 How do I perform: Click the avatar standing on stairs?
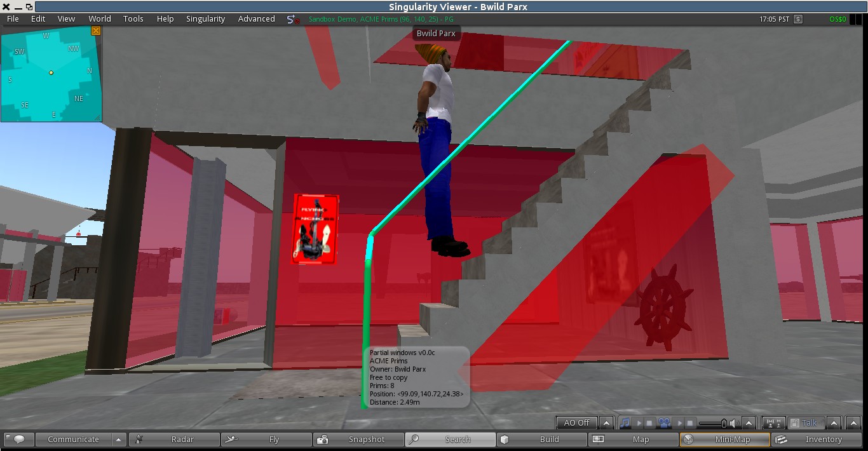tap(438, 149)
